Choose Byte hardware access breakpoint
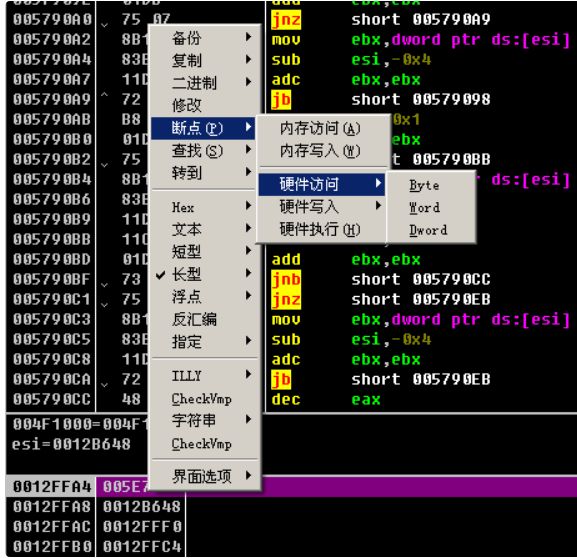577x558 pixels. 431,185
